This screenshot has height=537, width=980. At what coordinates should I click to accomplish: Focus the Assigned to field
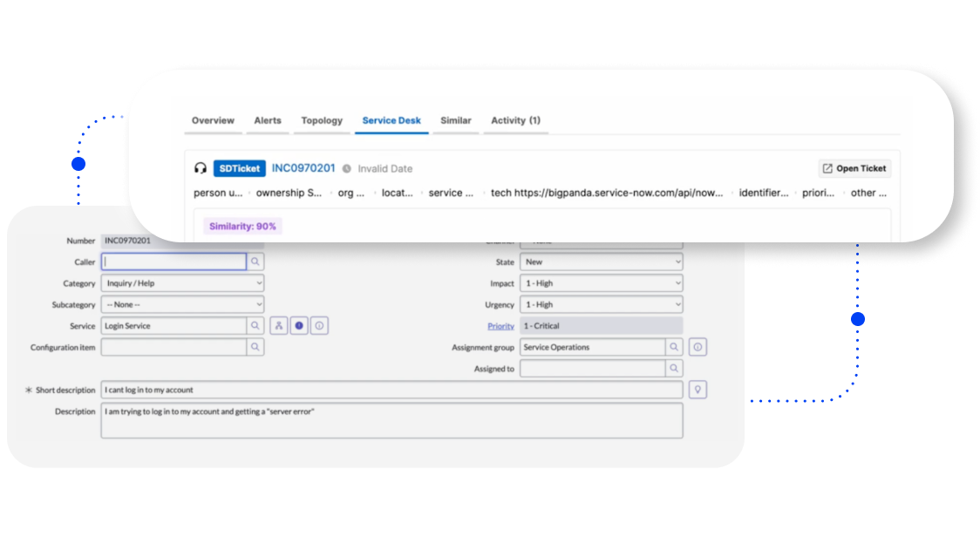(x=593, y=368)
